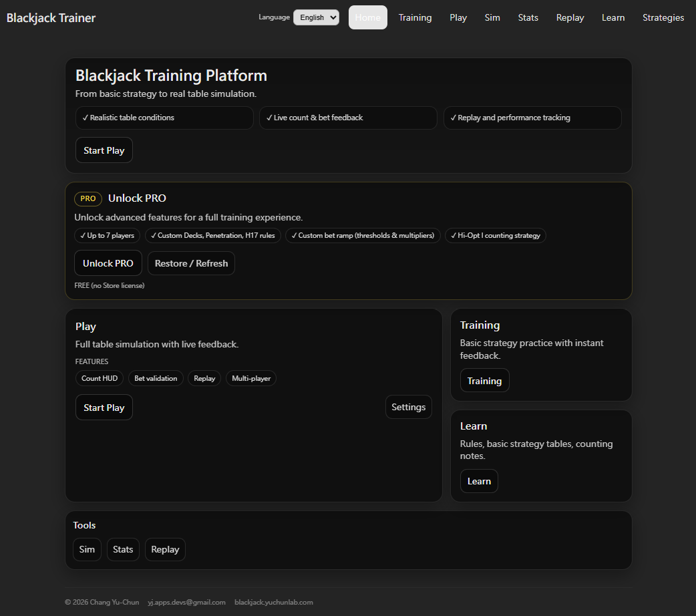The height and width of the screenshot is (616, 696).
Task: Go to Learn in the top navigation
Action: [x=613, y=17]
